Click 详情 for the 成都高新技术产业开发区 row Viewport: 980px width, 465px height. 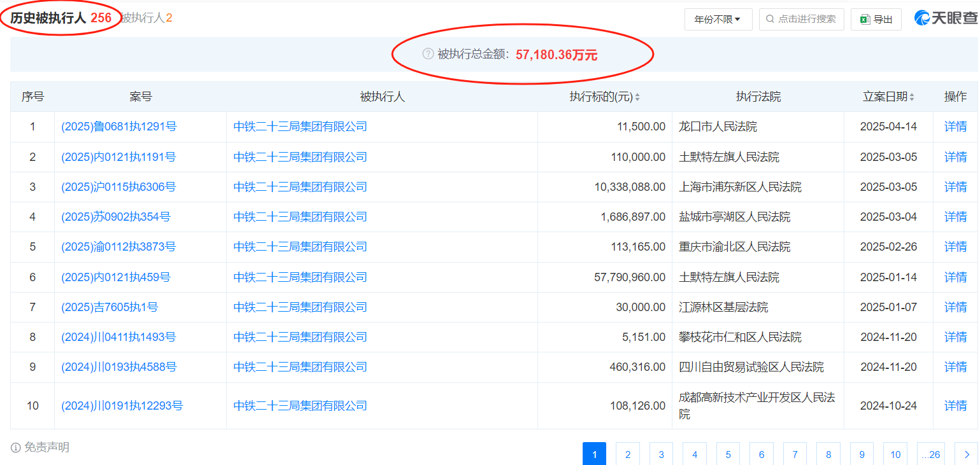[x=955, y=405]
